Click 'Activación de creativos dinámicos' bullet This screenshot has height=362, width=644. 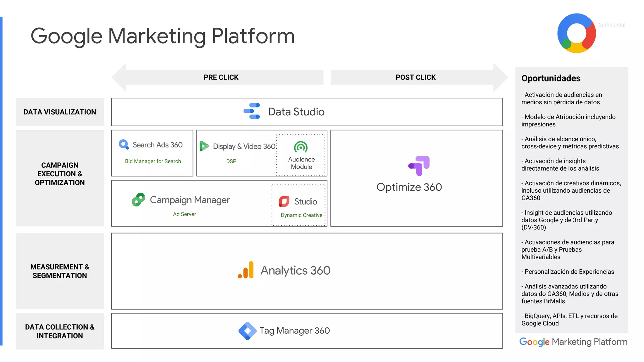[x=571, y=190]
